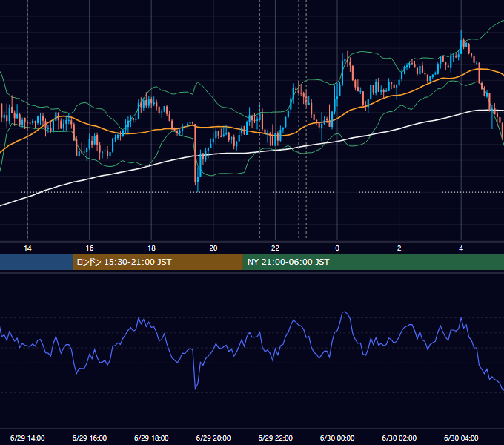Viewport: 504px width, 445px height.
Task: Click the 6/29 20:00 date label
Action: coord(213,438)
